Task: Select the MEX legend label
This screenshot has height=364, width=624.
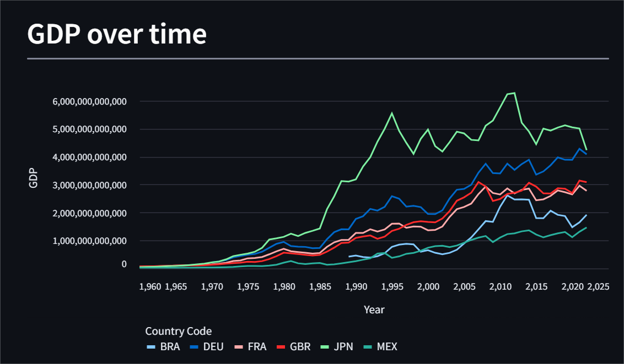Action: [387, 346]
